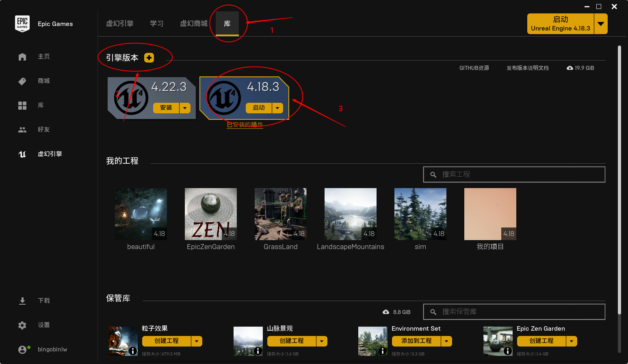This screenshot has height=364, width=628.
Task: Show info for 山脉景观 asset
Action: click(x=258, y=351)
